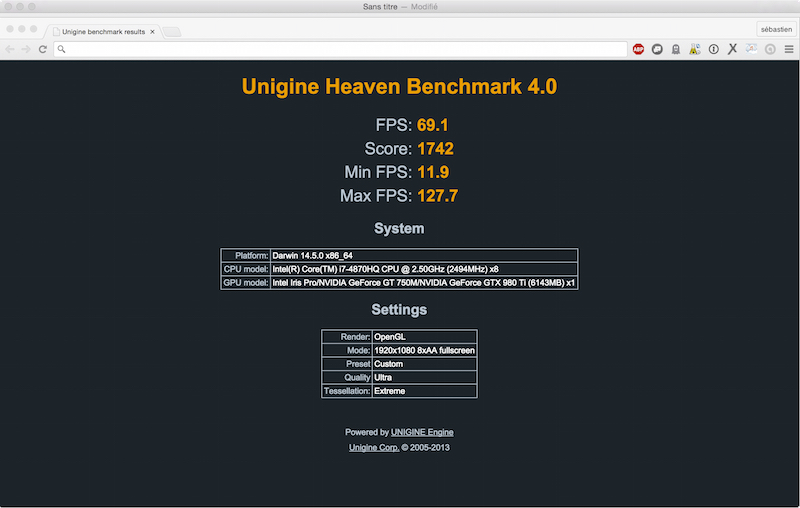Viewport: 800px width, 508px height.
Task: Click the Max FPS value 127.7
Action: coord(437,195)
